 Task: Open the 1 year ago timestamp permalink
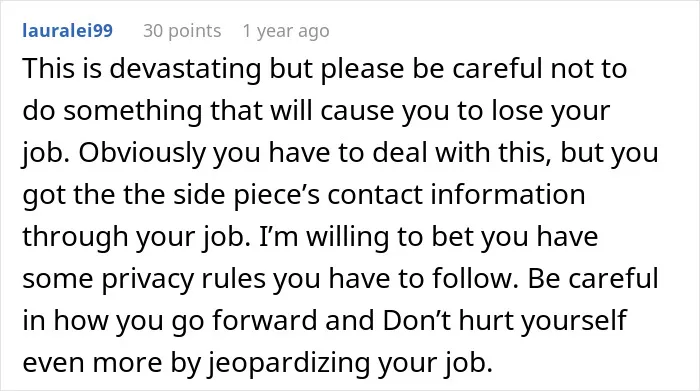286,31
